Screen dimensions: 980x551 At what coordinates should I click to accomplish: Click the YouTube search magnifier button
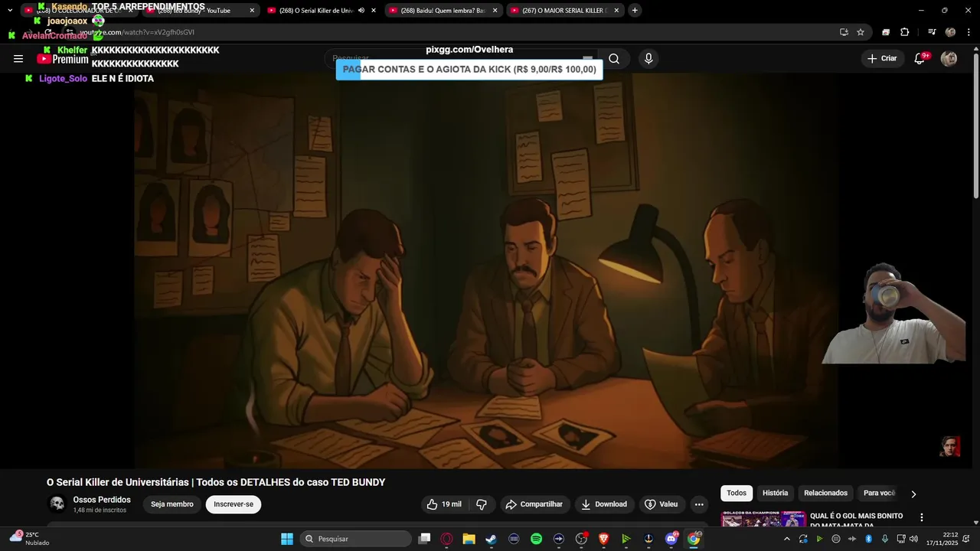pos(614,59)
